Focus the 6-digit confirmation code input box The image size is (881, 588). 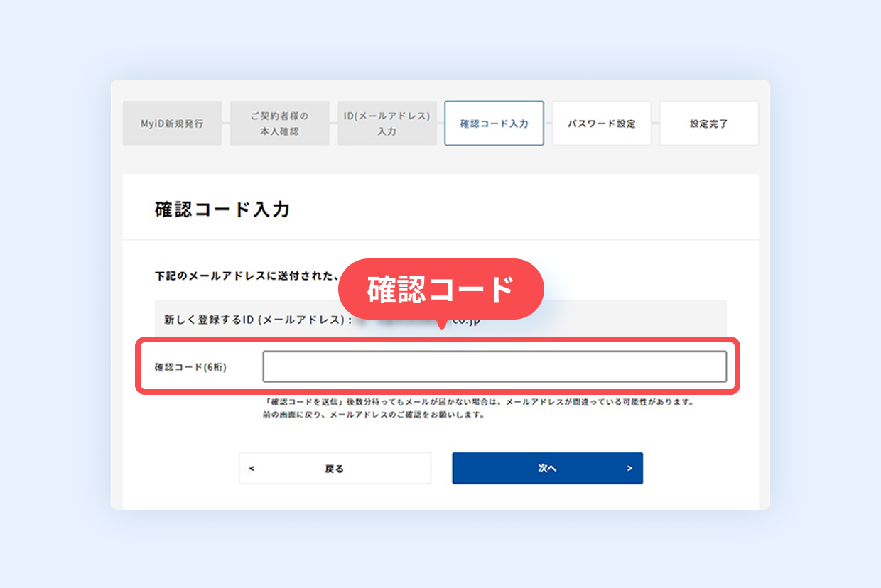pyautogui.click(x=494, y=366)
